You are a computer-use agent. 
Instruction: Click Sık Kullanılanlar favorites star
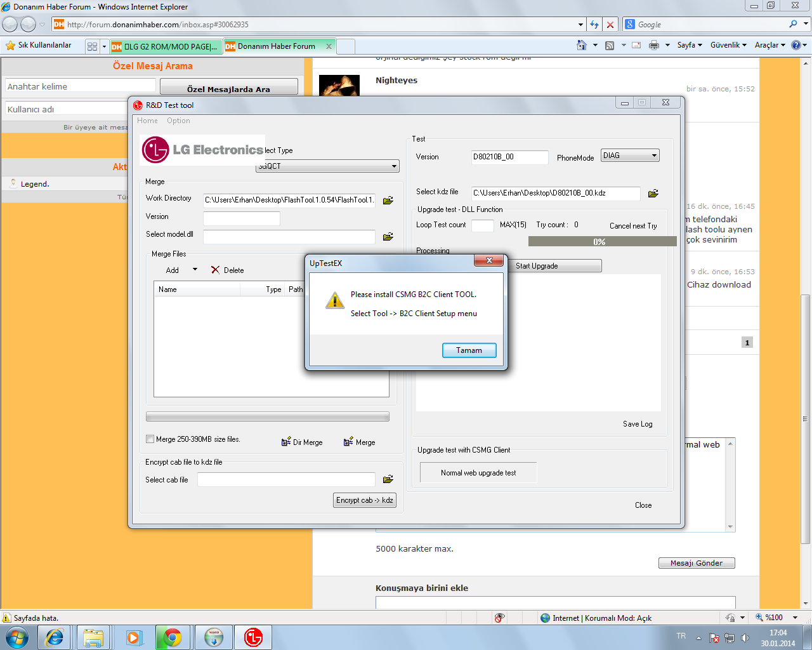click(10, 46)
